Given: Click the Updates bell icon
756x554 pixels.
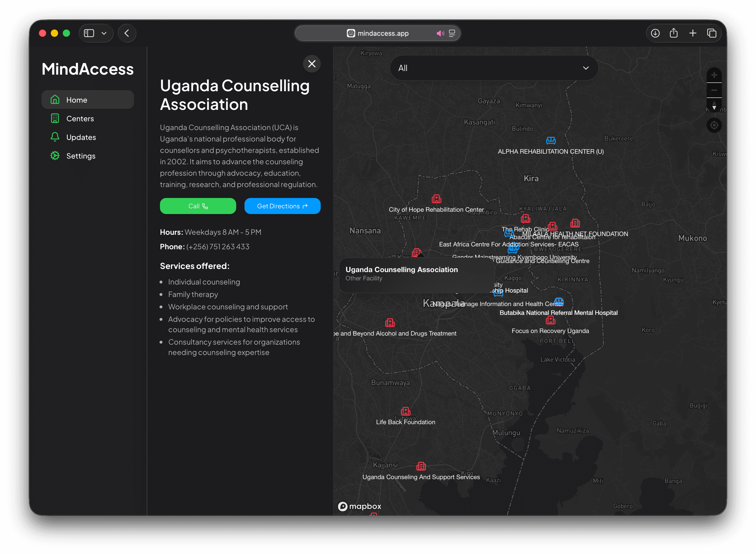Looking at the screenshot, I should (x=55, y=137).
